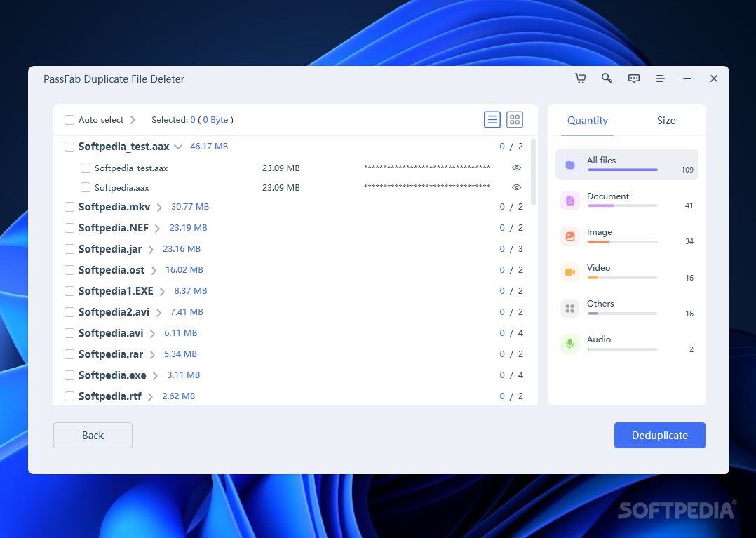Expand the Softpedia1.EXE group

[162, 292]
